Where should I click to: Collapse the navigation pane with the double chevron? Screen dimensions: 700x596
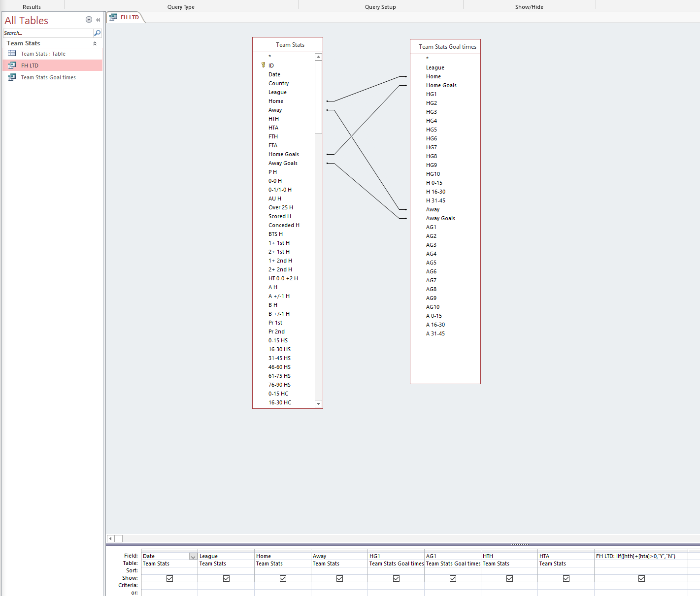pyautogui.click(x=98, y=20)
